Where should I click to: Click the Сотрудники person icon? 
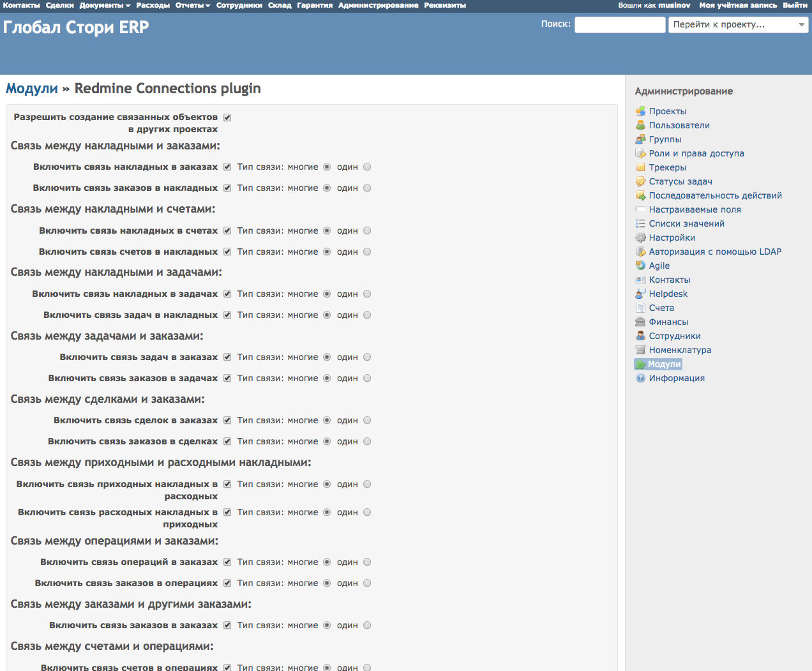[640, 336]
